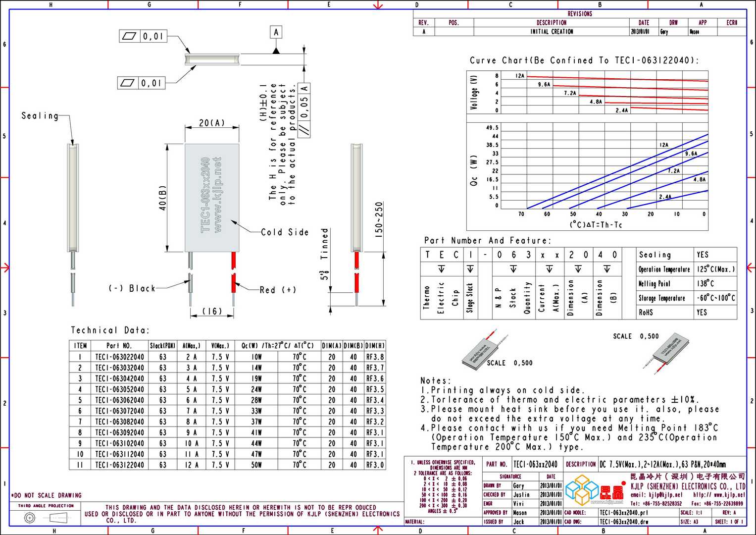Click the '(-) Black' wire label

(132, 288)
